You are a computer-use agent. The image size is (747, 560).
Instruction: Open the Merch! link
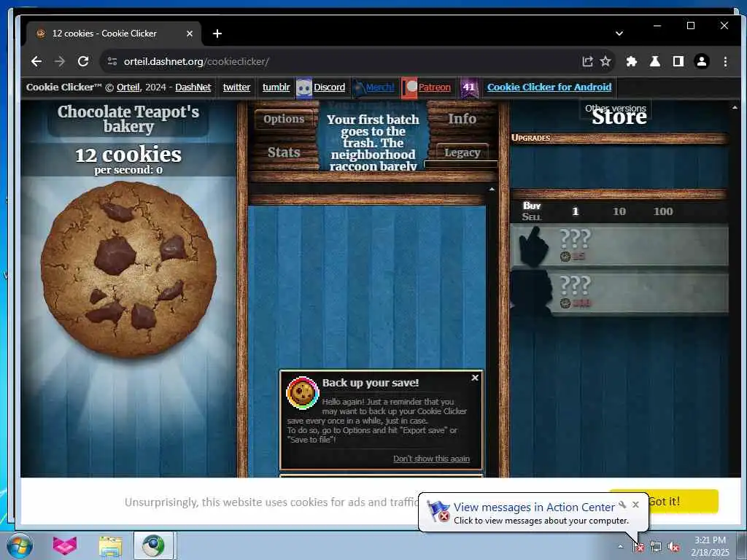[379, 87]
